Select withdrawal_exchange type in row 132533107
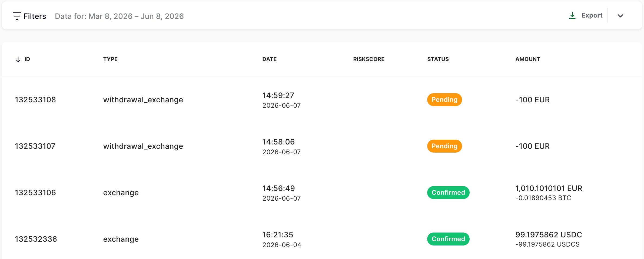The height and width of the screenshot is (259, 644). [143, 146]
